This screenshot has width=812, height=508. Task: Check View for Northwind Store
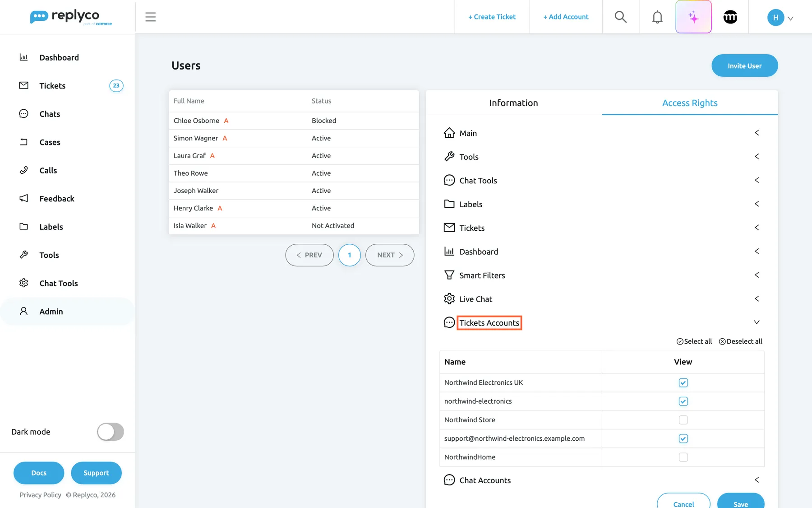pyautogui.click(x=683, y=420)
